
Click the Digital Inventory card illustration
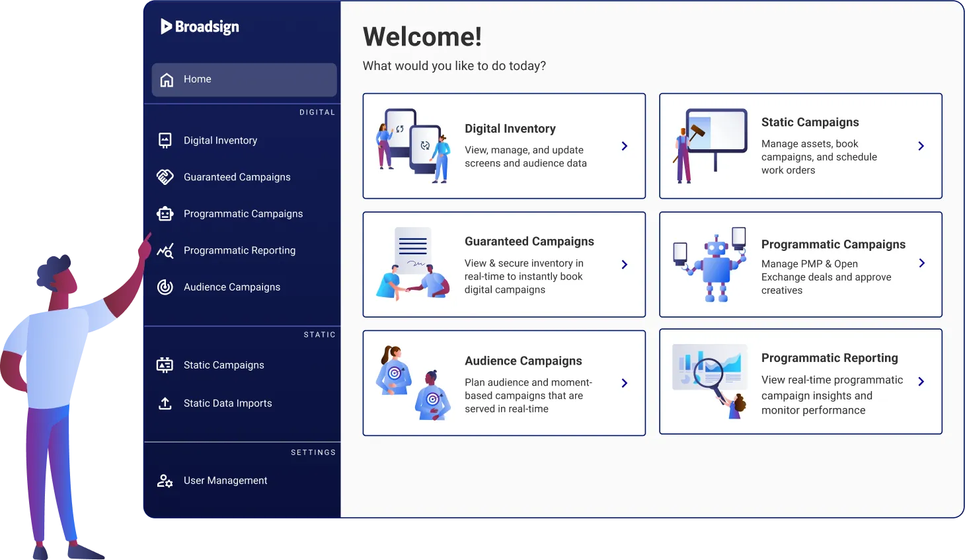tap(413, 146)
